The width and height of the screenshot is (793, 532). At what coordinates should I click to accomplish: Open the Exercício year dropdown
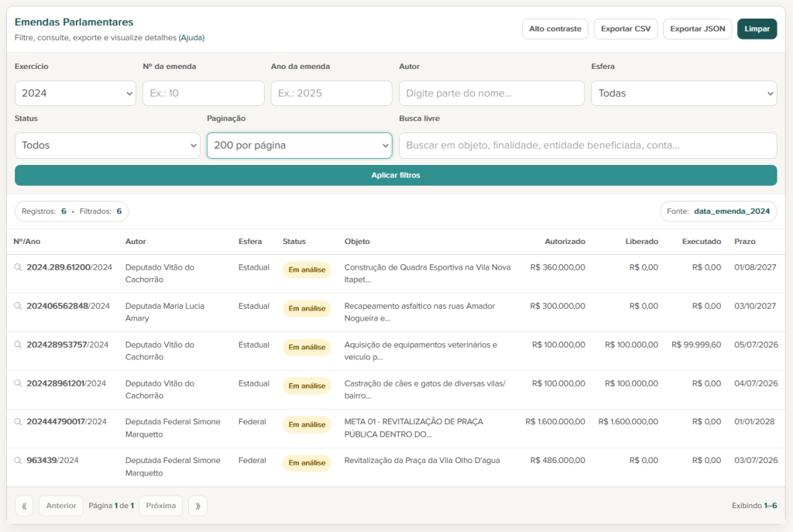[x=75, y=93]
